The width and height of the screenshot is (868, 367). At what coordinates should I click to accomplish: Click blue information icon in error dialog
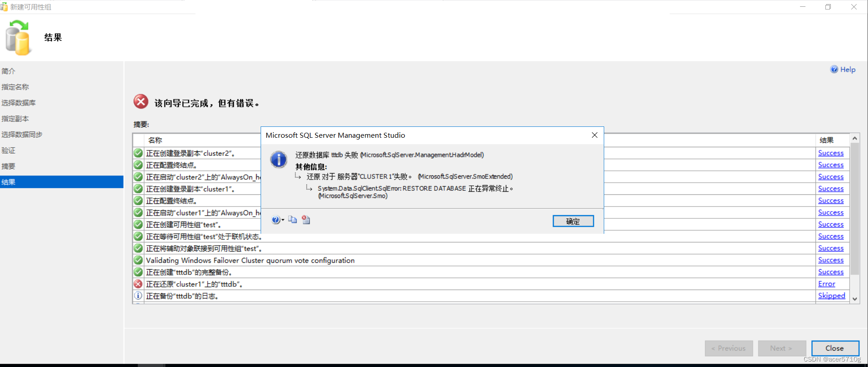click(279, 159)
